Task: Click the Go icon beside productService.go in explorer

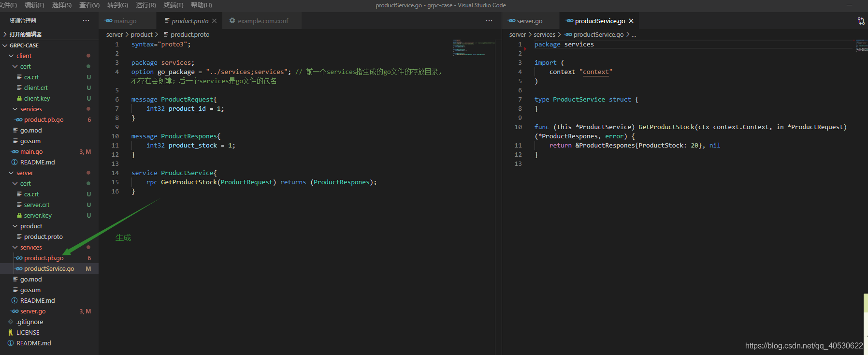Action: [19, 268]
